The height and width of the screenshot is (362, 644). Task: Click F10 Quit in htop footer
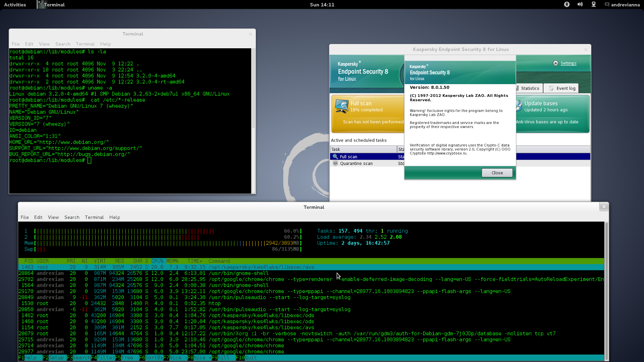pos(246,358)
